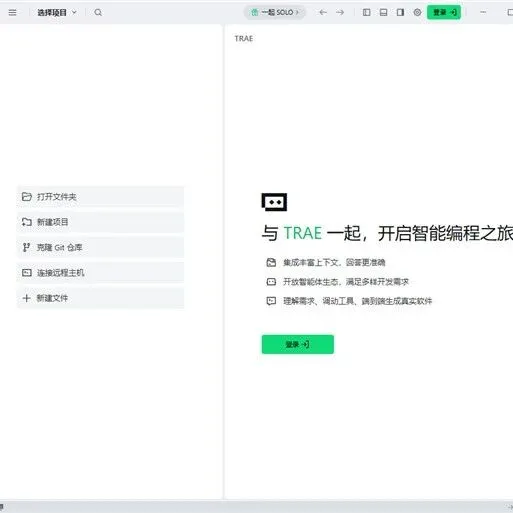This screenshot has height=513, width=513.
Task: Click the 集成丰富上下文 feature text
Action: pyautogui.click(x=334, y=263)
